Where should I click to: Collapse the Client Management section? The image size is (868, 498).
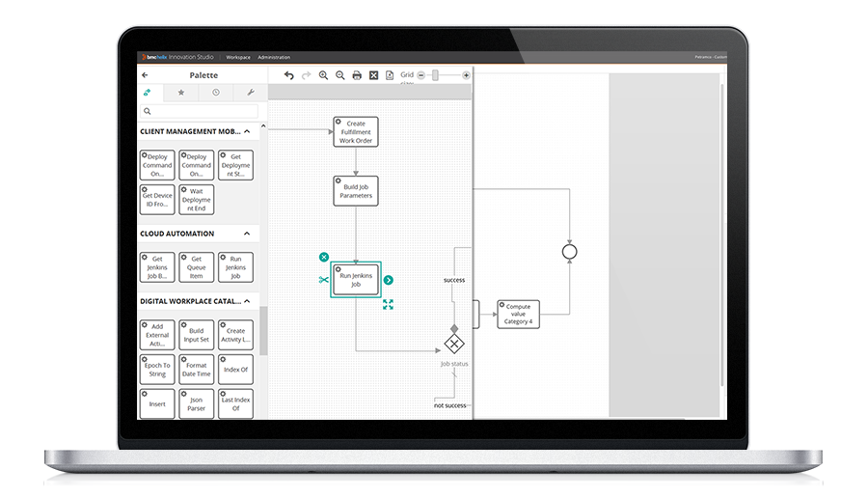247,131
